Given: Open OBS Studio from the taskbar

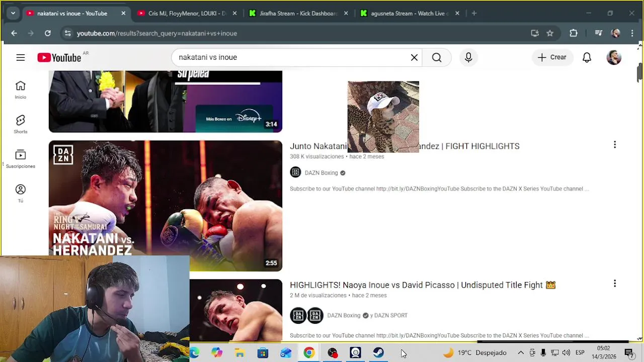Looking at the screenshot, I should 333,352.
